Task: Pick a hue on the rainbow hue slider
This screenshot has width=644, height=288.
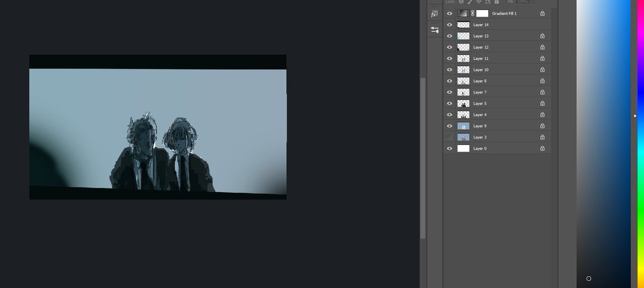Action: tap(640, 144)
